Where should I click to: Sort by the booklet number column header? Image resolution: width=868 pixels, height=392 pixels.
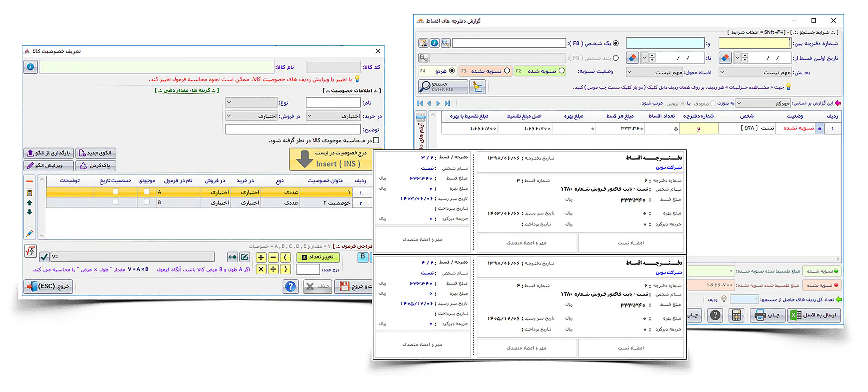coord(698,116)
